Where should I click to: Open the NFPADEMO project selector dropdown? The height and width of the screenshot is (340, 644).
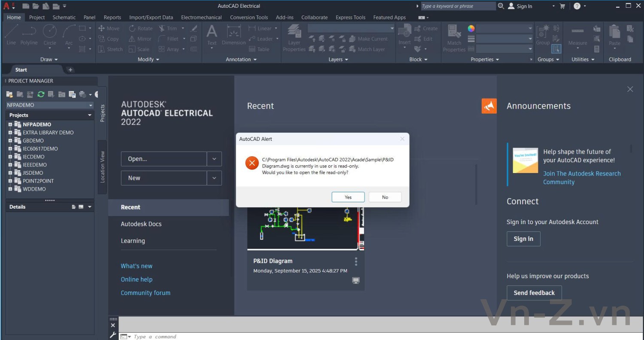(91, 105)
